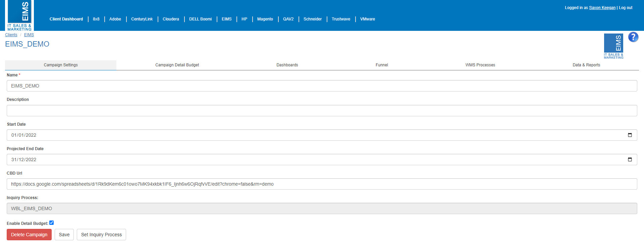Click the EIMS client logo beside the help icon
This screenshot has height=252, width=644.
pyautogui.click(x=613, y=46)
